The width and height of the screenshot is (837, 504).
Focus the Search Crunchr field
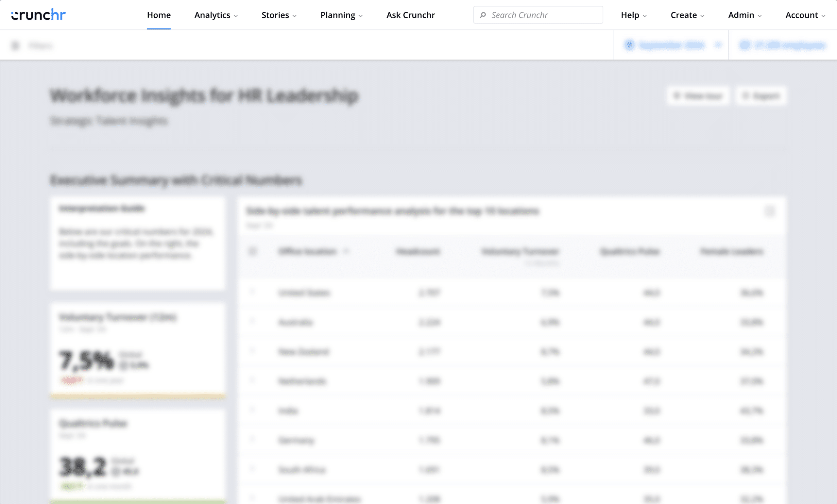(x=538, y=15)
